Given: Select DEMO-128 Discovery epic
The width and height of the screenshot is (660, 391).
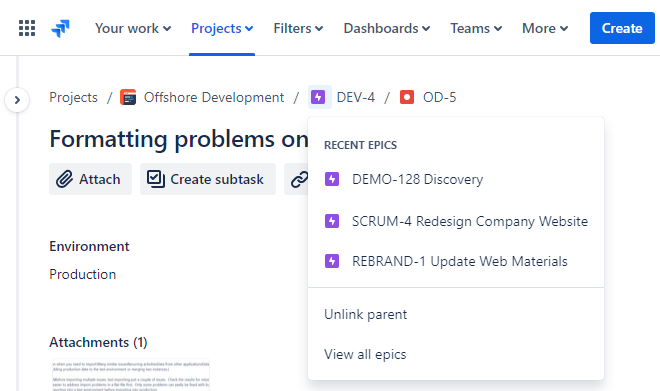Looking at the screenshot, I should pyautogui.click(x=456, y=179).
